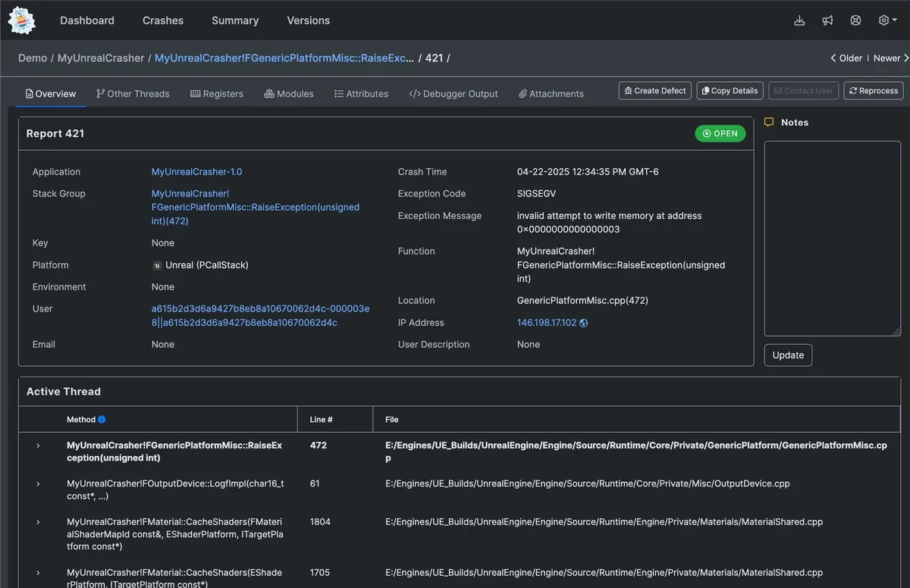Open the Debugger Output tab
Image resolution: width=910 pixels, height=588 pixels.
click(x=453, y=94)
